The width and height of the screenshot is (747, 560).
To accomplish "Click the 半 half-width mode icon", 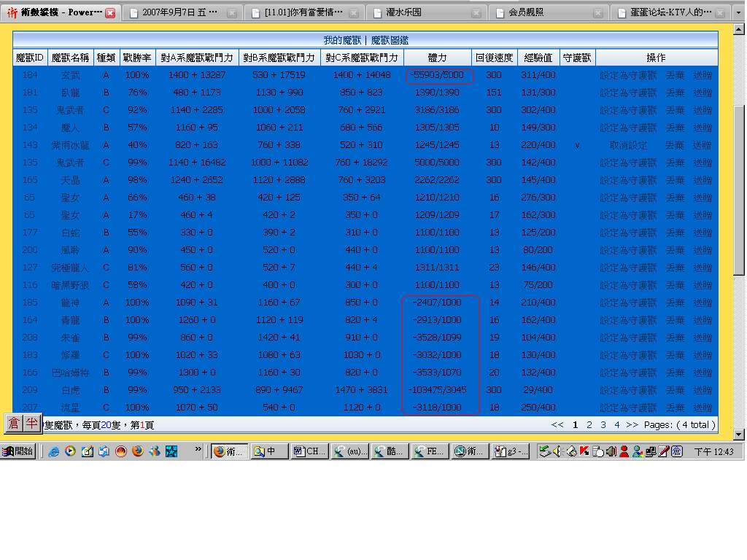I will (x=31, y=424).
